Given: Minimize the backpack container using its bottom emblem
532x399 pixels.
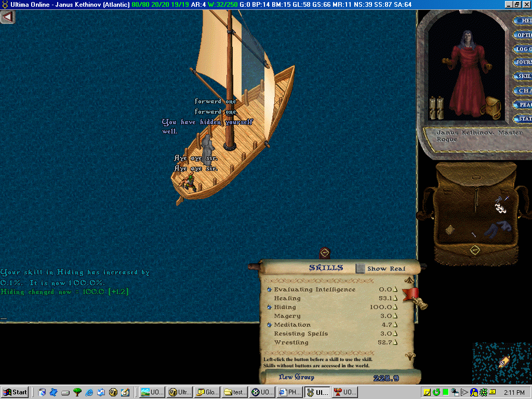Looking at the screenshot, I should 474,250.
